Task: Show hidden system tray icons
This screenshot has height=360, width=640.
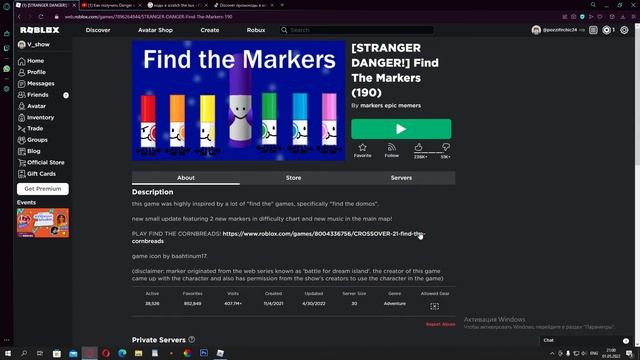Action: pyautogui.click(x=552, y=353)
